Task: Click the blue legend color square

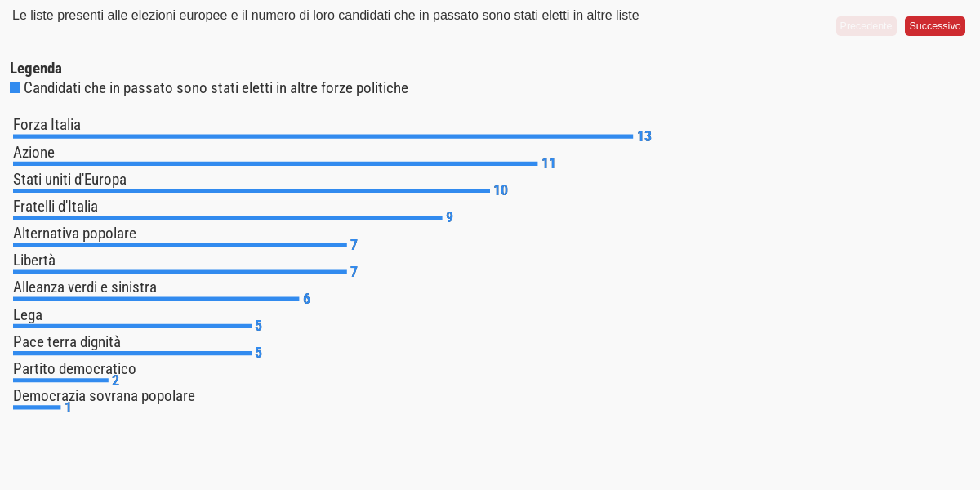Action: tap(15, 88)
